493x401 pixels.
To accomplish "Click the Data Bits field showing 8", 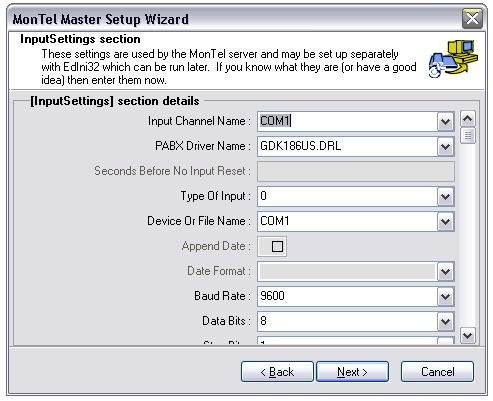I will 347,321.
